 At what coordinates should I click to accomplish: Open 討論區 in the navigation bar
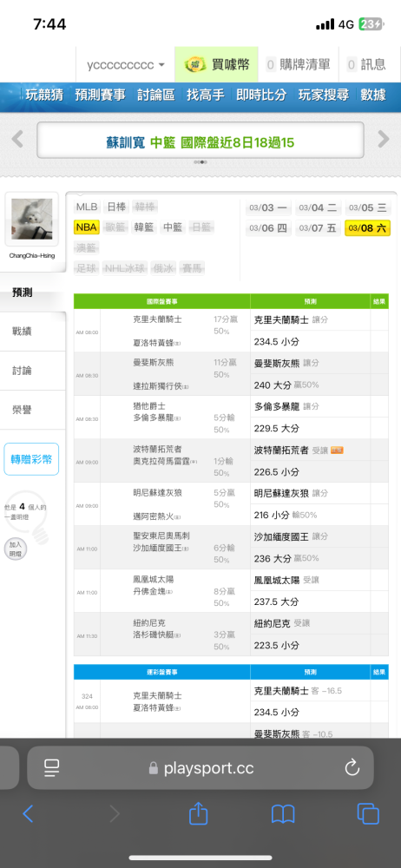[x=156, y=94]
